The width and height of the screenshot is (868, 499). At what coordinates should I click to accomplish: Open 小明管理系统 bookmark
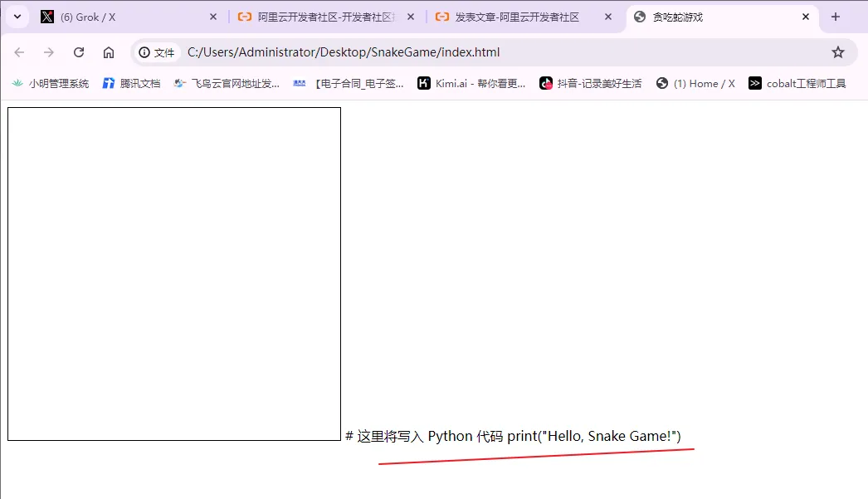coord(51,84)
